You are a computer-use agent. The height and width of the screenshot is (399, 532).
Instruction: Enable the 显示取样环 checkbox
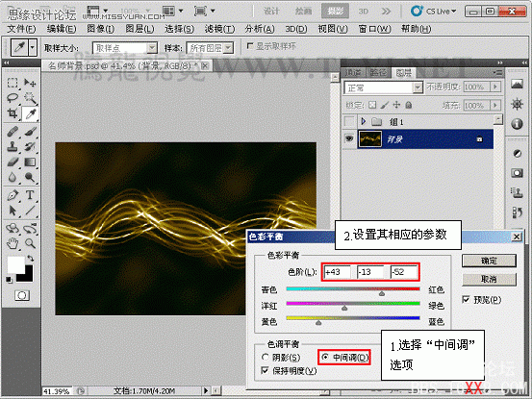(250, 46)
